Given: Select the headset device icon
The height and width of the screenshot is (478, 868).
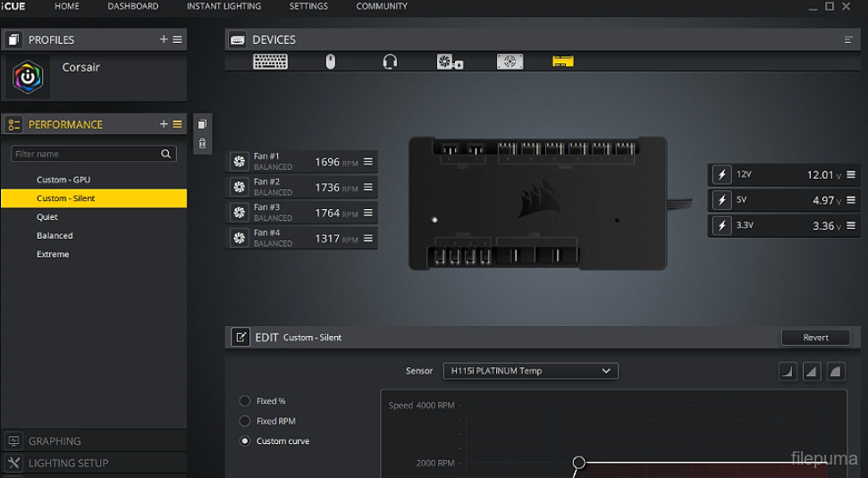Looking at the screenshot, I should tap(390, 62).
